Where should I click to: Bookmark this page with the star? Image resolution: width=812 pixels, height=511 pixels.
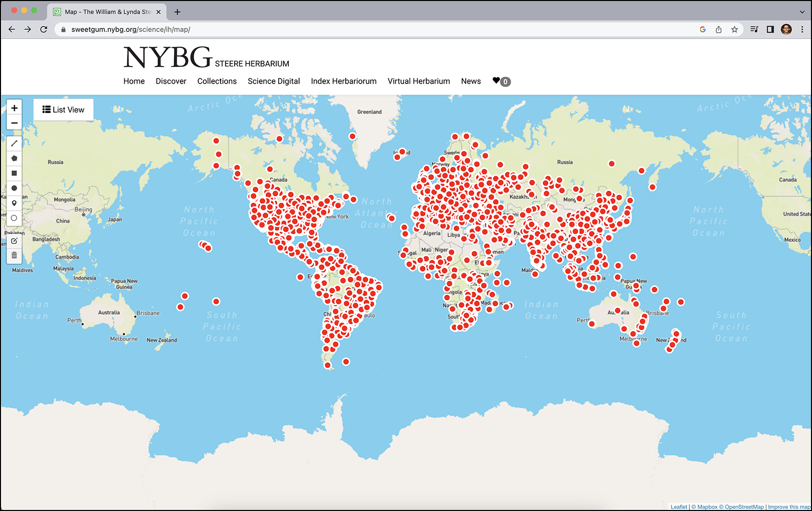(734, 29)
